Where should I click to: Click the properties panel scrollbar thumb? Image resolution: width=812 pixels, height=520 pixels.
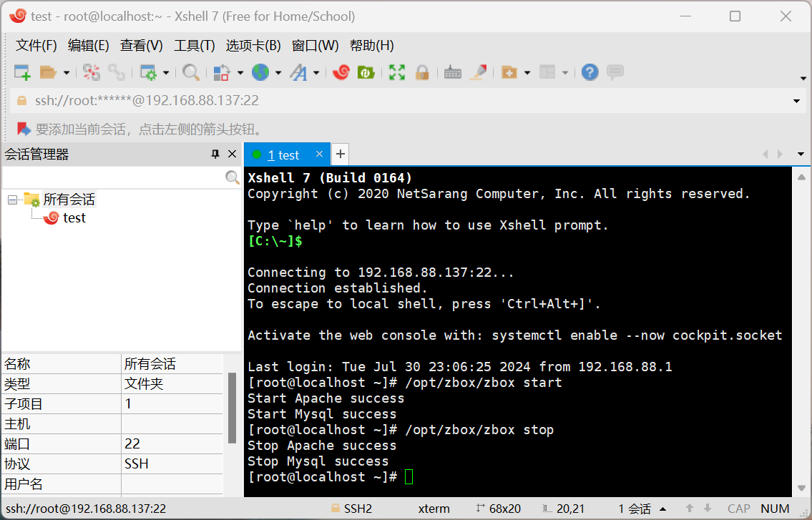[232, 408]
